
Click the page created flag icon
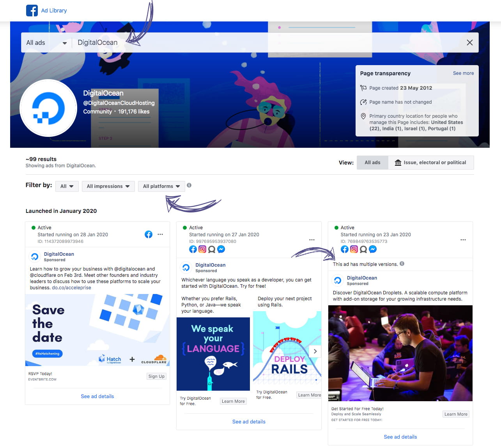click(x=363, y=88)
